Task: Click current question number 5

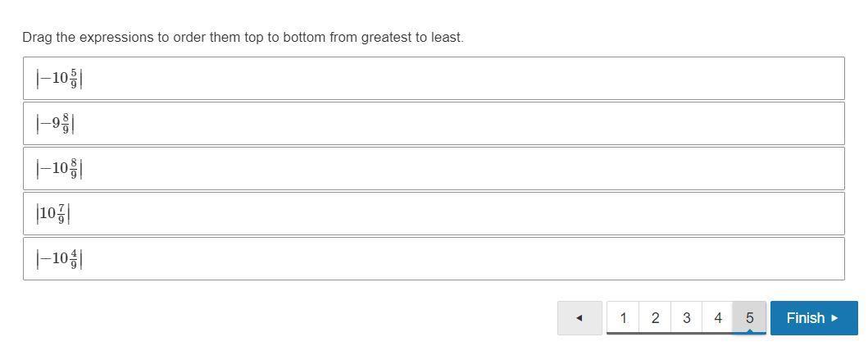Action: click(749, 318)
